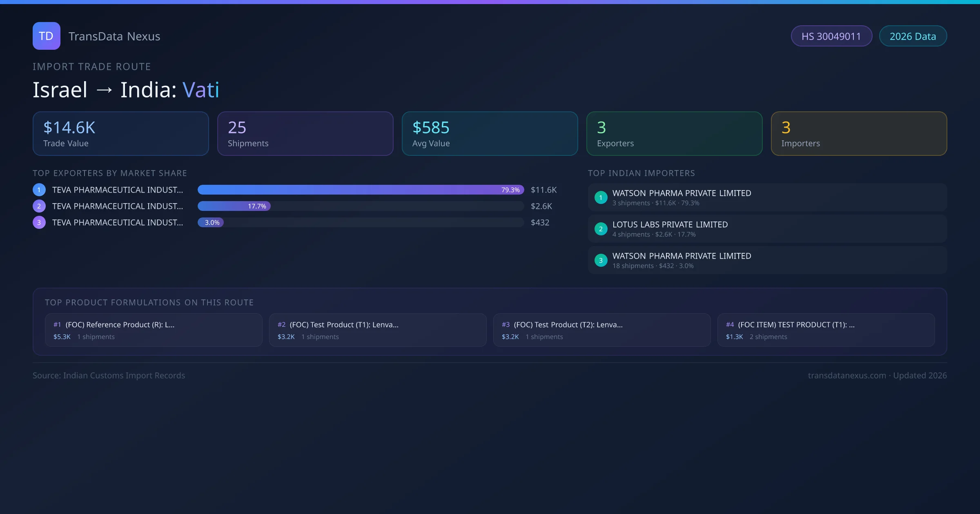Click the TD logo icon

click(x=46, y=36)
